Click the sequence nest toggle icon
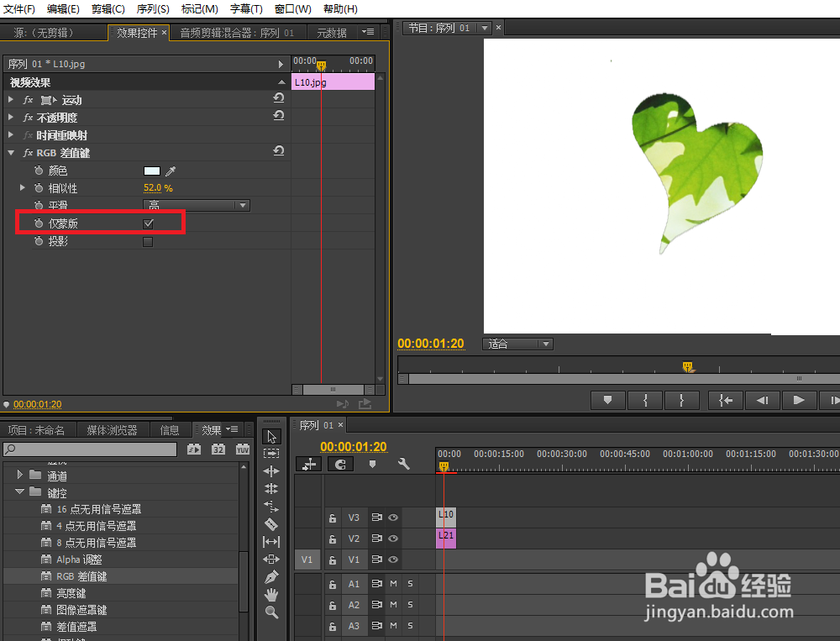 point(308,464)
